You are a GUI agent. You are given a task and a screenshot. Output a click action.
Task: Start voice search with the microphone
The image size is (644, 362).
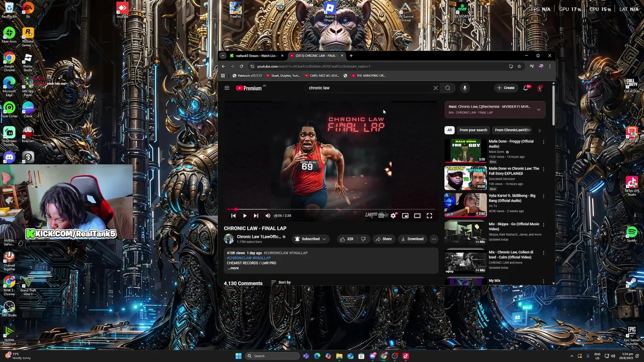click(x=465, y=88)
